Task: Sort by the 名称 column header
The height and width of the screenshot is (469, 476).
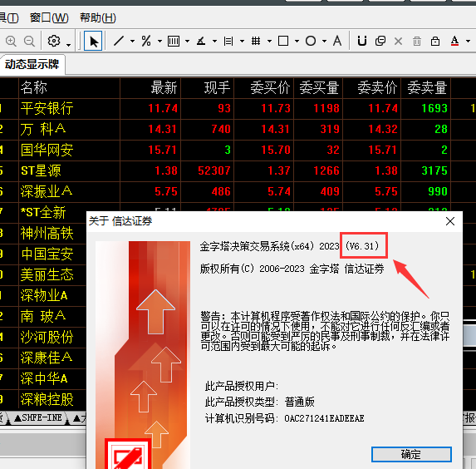Action: tap(69, 88)
